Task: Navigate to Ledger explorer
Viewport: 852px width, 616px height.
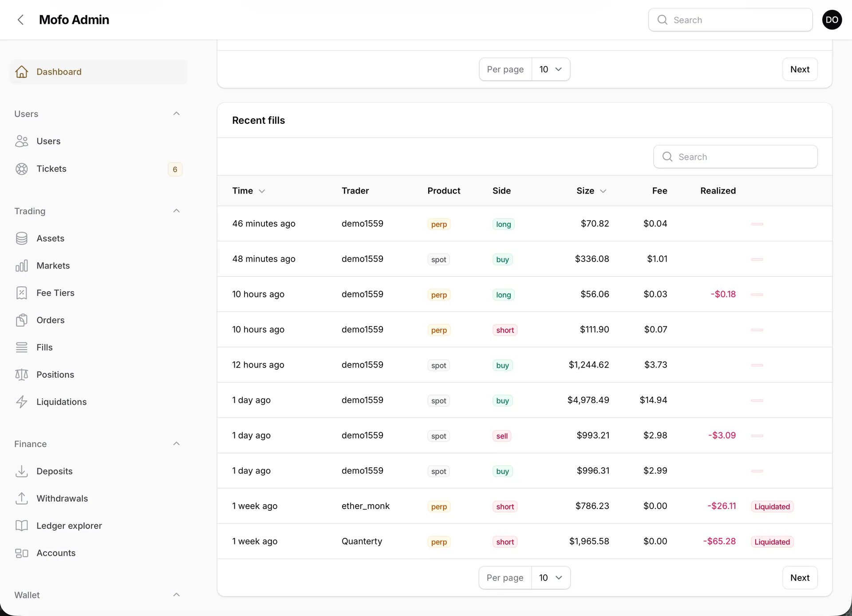Action: pyautogui.click(x=99, y=526)
